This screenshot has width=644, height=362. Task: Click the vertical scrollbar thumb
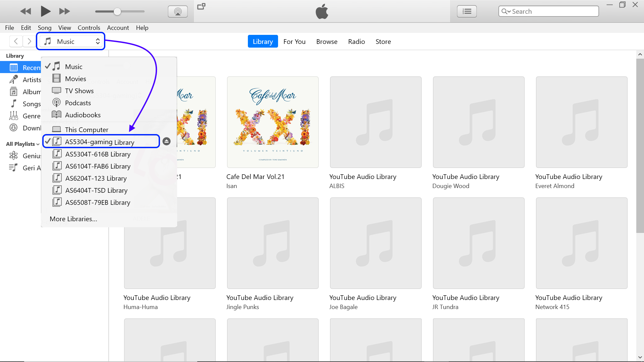point(640,146)
